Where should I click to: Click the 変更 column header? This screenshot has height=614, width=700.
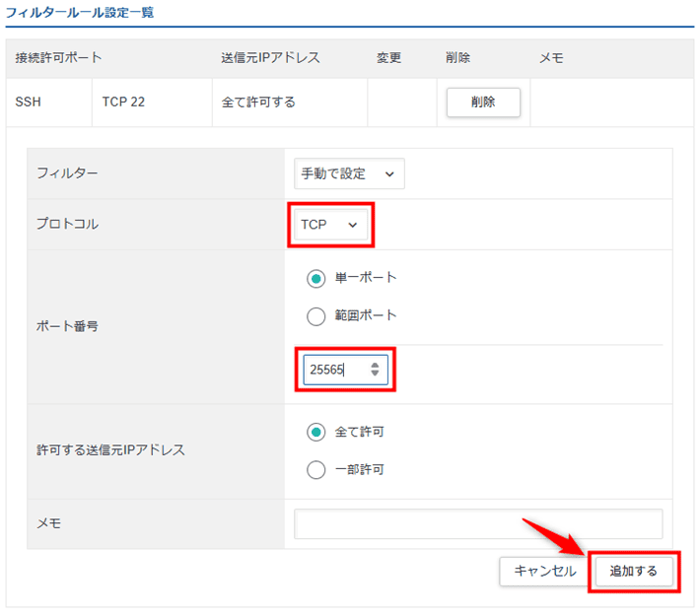(388, 58)
